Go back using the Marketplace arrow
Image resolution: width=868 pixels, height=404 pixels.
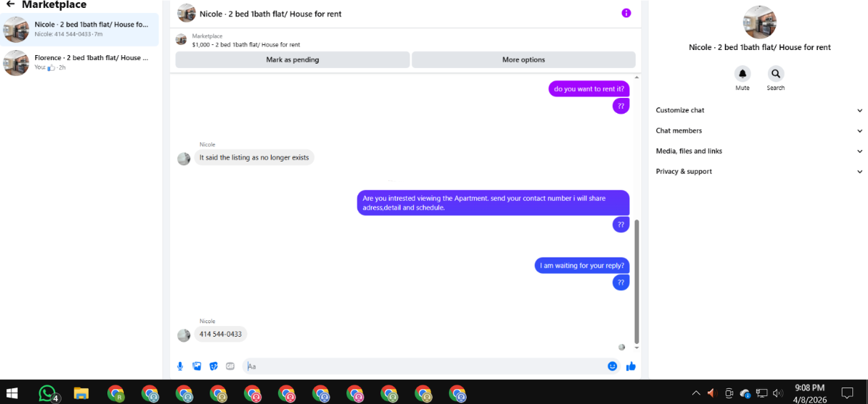[x=10, y=4]
